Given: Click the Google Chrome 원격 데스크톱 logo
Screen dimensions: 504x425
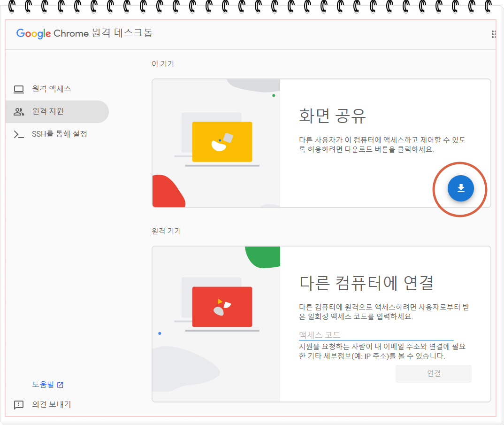Looking at the screenshot, I should coord(84,33).
